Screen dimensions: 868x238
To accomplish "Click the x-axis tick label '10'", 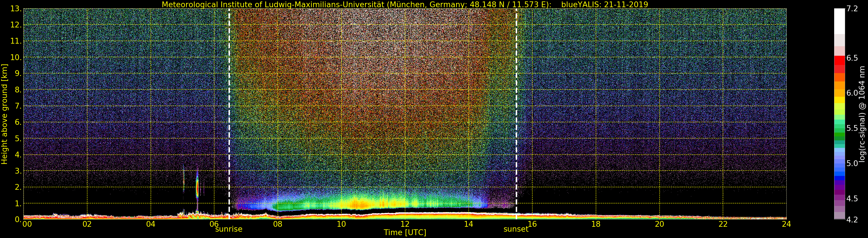I will pos(341,224).
